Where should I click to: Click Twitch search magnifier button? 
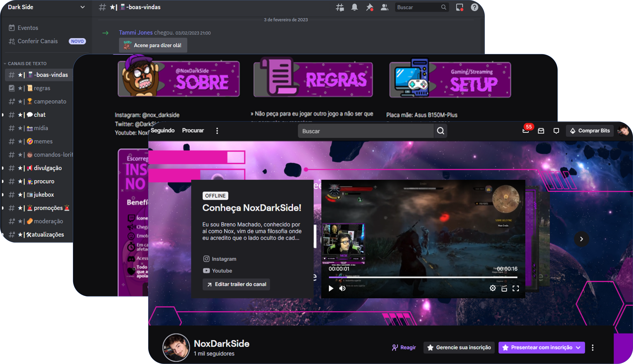pos(440,131)
